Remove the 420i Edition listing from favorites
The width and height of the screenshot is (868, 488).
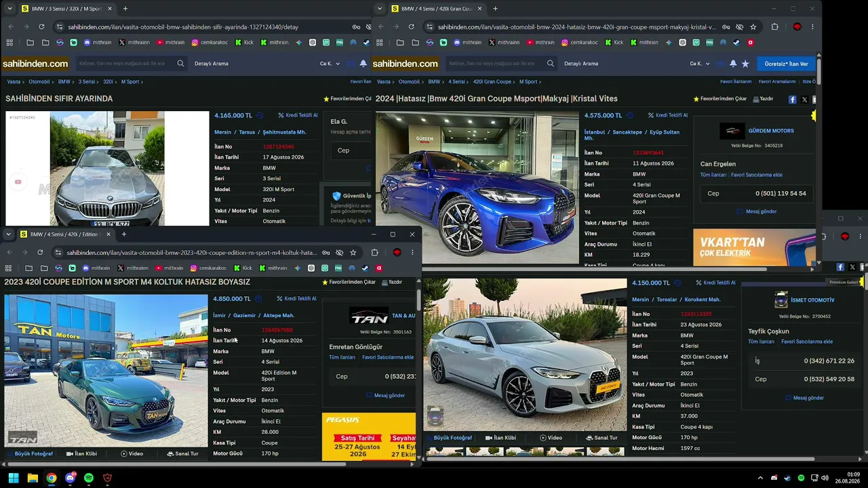point(349,282)
